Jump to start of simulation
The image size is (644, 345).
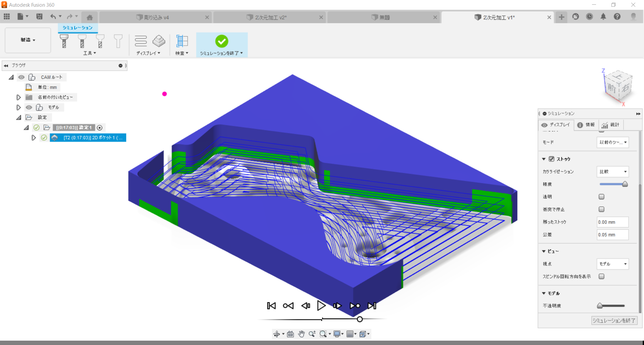coord(271,306)
